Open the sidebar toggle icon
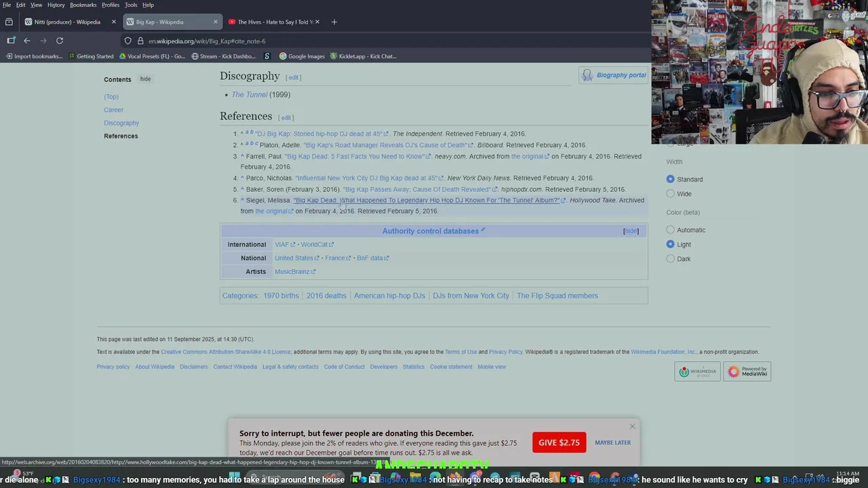The width and height of the screenshot is (868, 488). (x=11, y=41)
